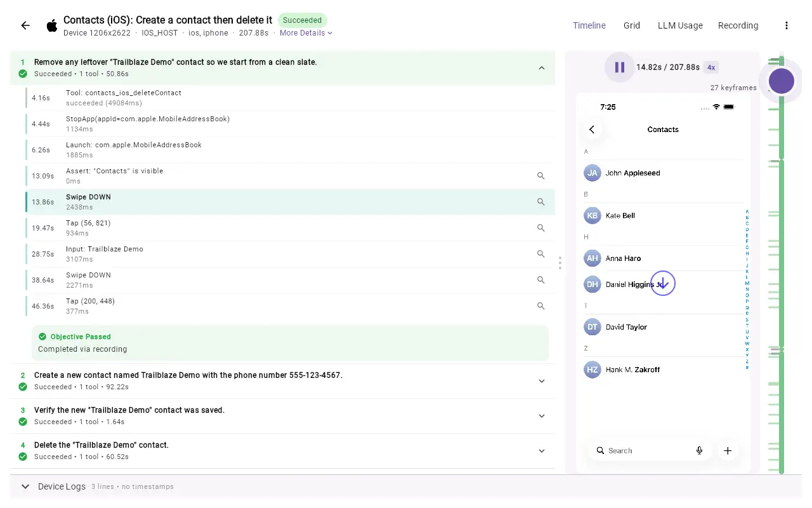
Task: Expand the Device Logs panel
Action: pos(25,486)
